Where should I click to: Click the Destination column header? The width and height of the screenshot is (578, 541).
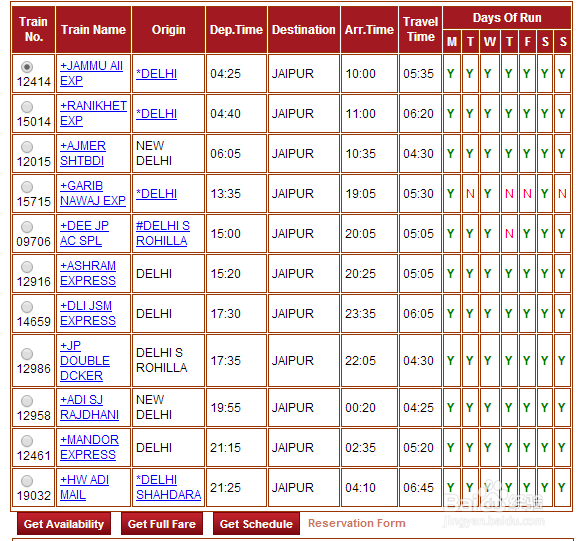304,29
